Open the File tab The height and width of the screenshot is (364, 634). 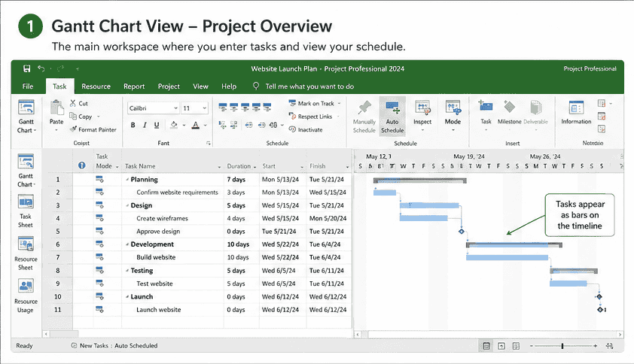pyautogui.click(x=28, y=86)
